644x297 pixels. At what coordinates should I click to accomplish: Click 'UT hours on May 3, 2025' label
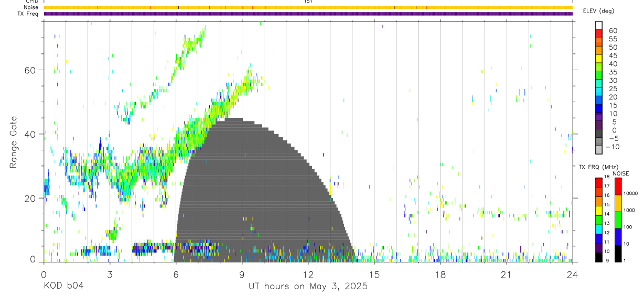[x=308, y=287]
